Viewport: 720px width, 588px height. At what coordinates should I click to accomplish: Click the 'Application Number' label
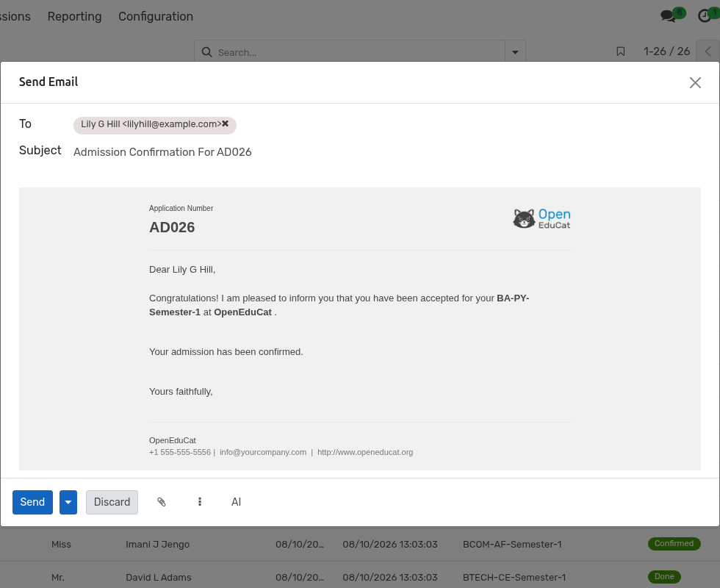(x=181, y=208)
